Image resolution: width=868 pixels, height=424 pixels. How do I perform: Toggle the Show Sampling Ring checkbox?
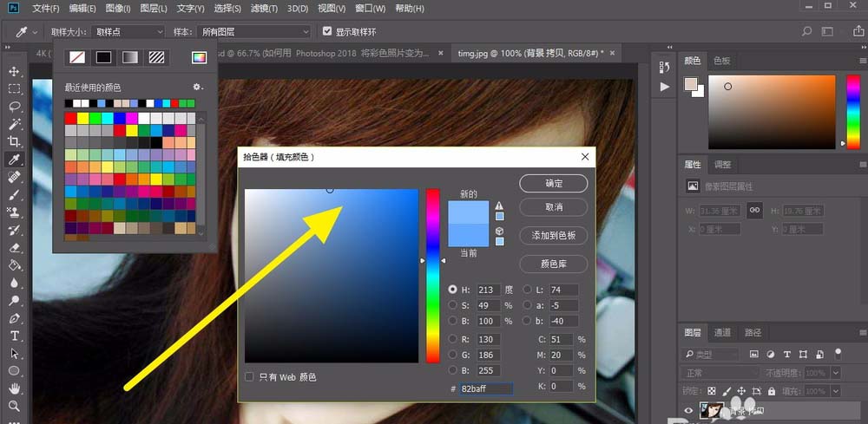[x=327, y=31]
